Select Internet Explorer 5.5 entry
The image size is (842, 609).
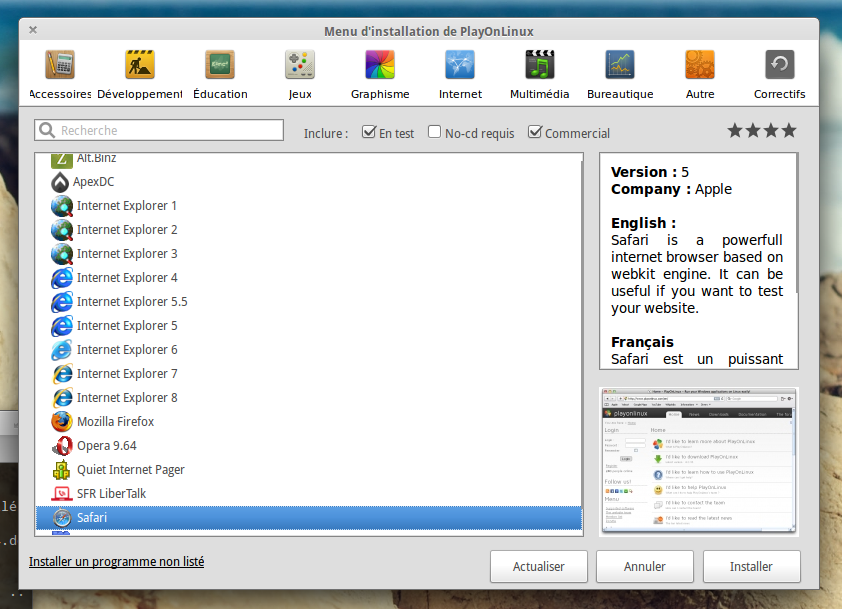309,302
